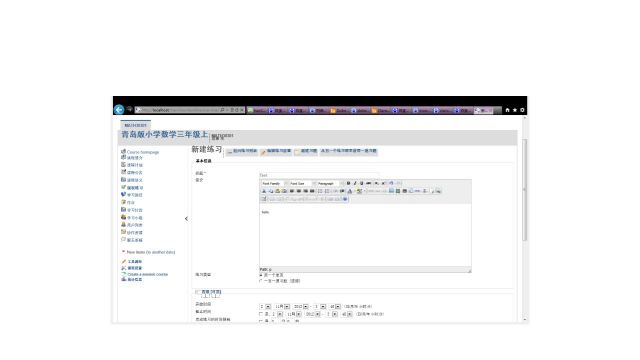Image resolution: width=640 pixels, height=360 pixels.
Task: Open the Font Family dropdown
Action: [274, 184]
